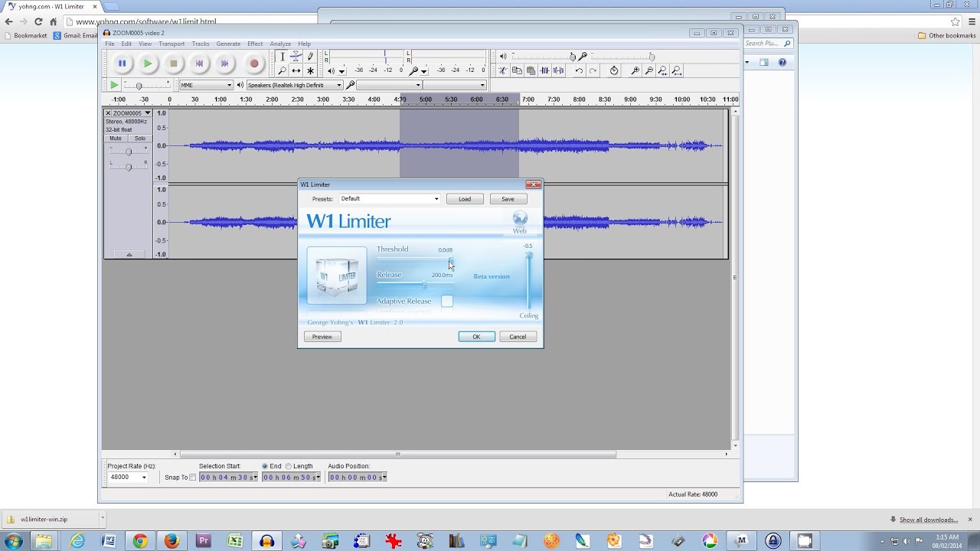
Task: Click the Trim audio icon
Action: point(545,70)
